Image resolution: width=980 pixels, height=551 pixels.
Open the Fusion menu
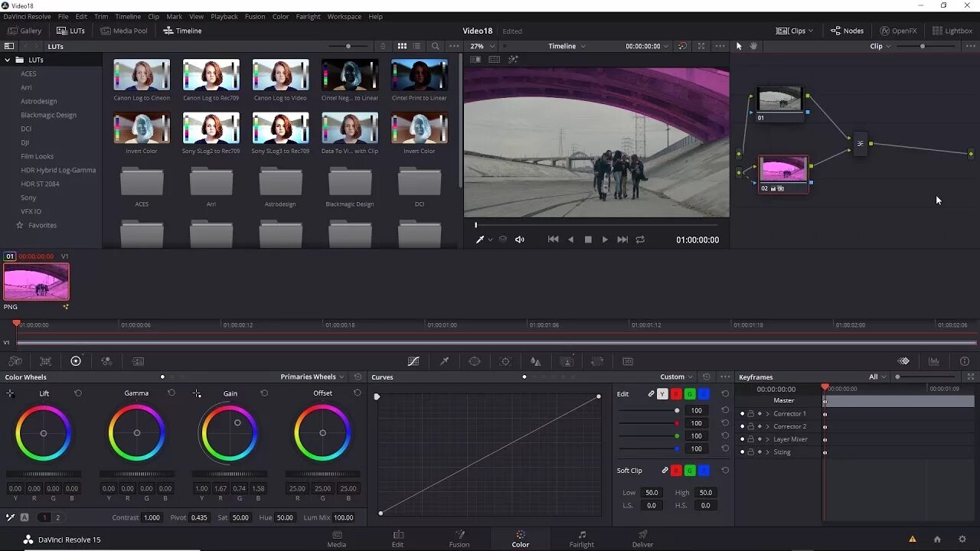[255, 16]
